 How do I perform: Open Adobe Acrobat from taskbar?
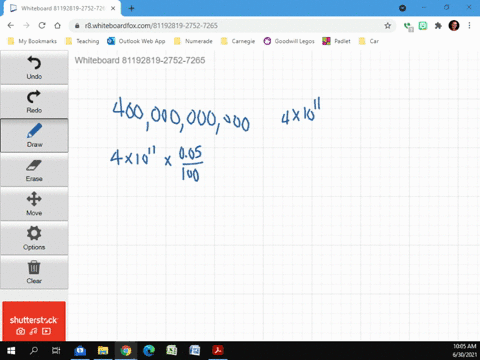[x=218, y=350]
